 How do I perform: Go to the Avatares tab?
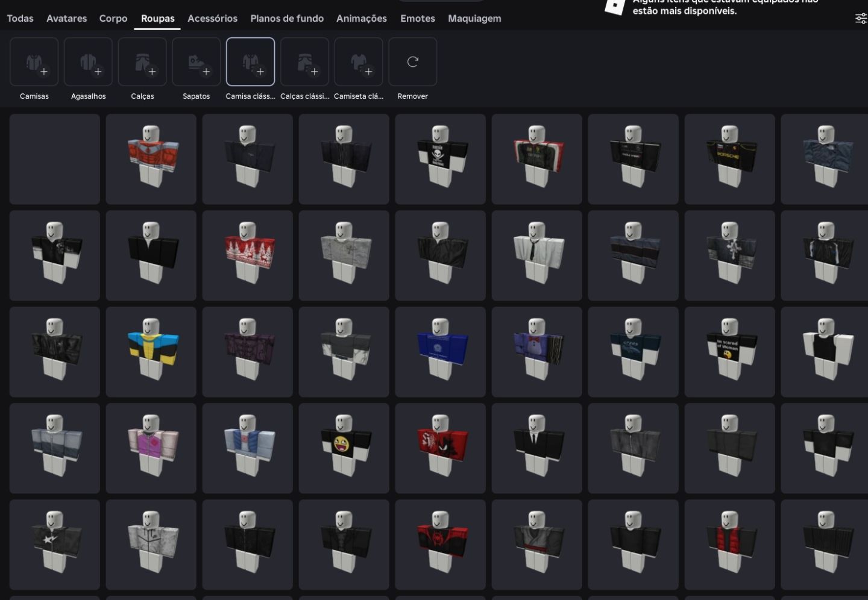[66, 19]
